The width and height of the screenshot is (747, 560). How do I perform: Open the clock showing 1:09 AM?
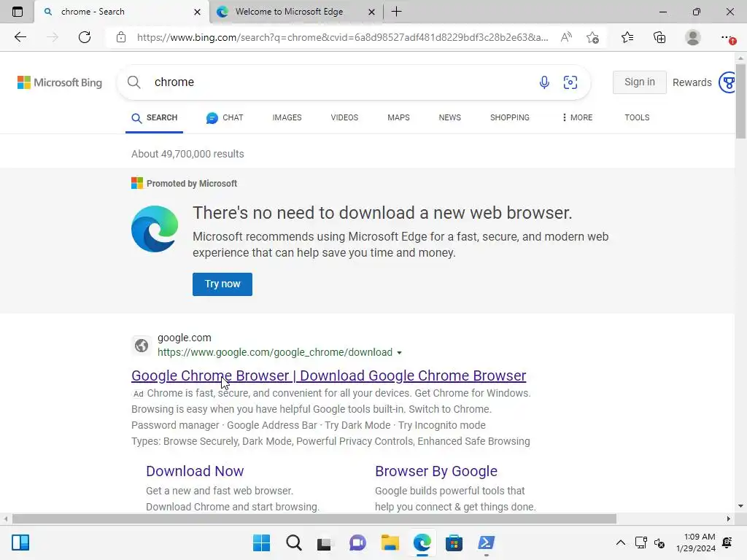coord(695,542)
